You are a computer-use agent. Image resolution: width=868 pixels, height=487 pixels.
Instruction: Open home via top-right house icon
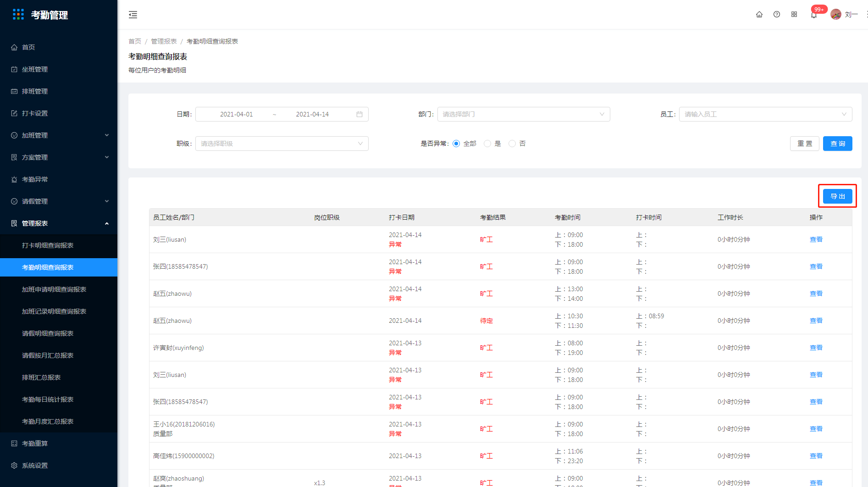click(759, 15)
